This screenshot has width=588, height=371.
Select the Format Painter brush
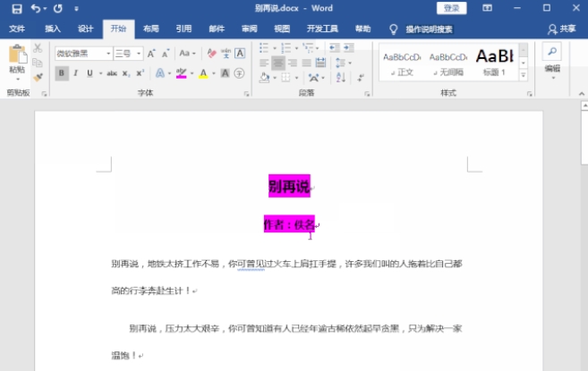38,77
